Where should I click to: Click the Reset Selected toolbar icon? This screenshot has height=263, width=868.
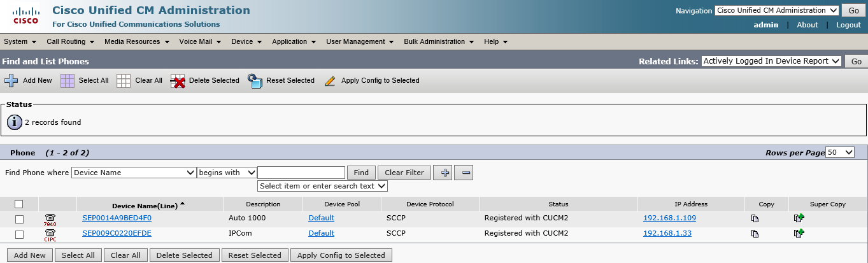click(x=255, y=81)
